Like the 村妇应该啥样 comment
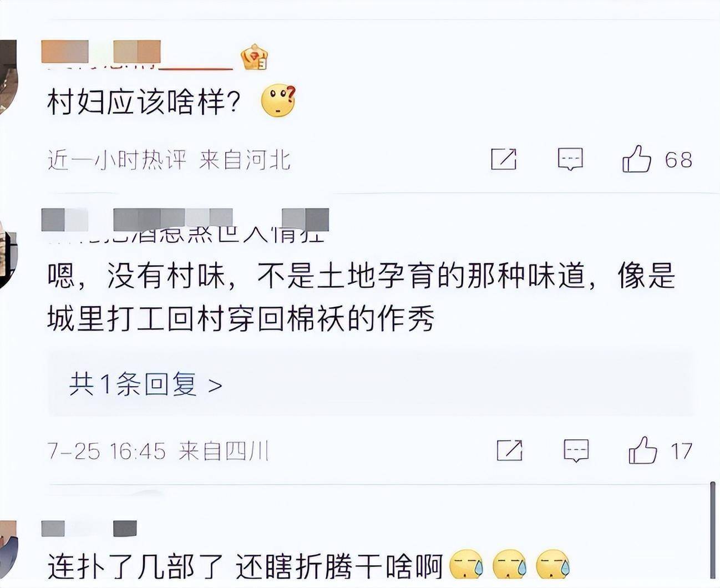This screenshot has height=588, width=720. [x=636, y=159]
